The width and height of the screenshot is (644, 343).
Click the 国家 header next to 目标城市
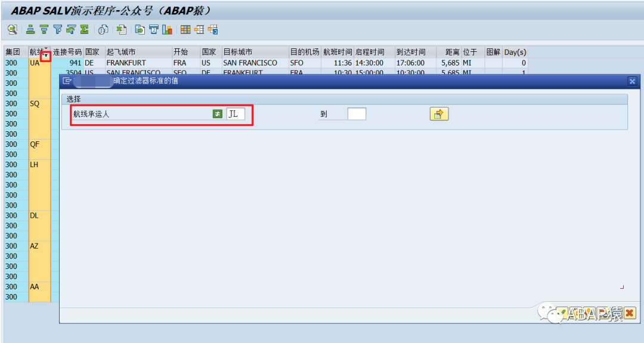[212, 52]
